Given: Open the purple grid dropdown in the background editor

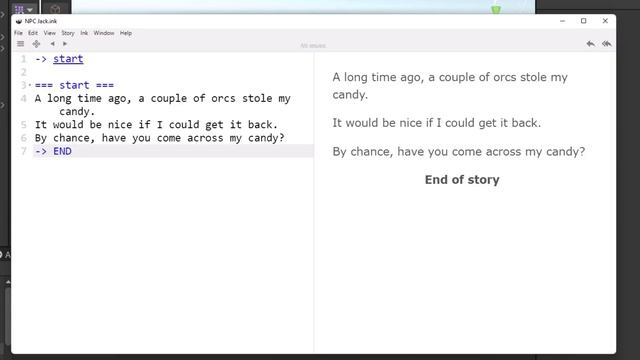Looking at the screenshot, I should click(x=23, y=9).
